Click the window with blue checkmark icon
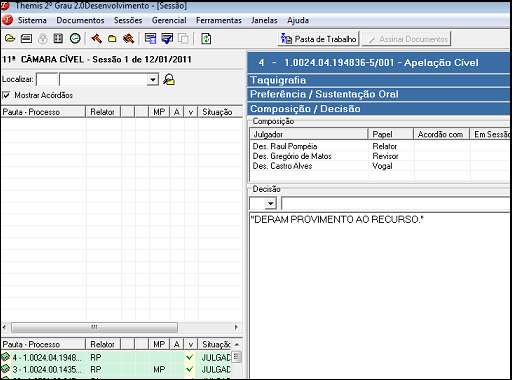 tap(167, 39)
